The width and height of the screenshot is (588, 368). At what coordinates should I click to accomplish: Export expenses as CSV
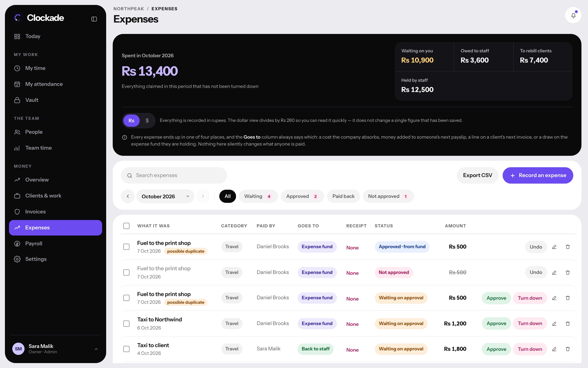(478, 175)
